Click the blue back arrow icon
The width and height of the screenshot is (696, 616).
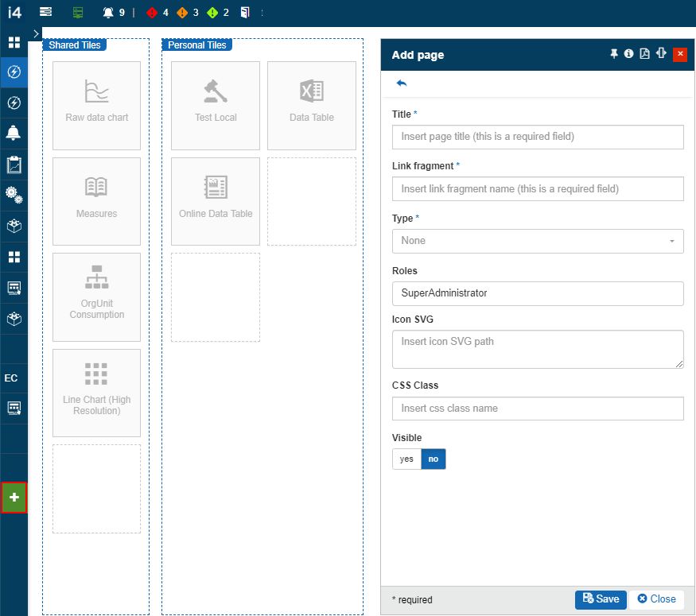pyautogui.click(x=402, y=83)
